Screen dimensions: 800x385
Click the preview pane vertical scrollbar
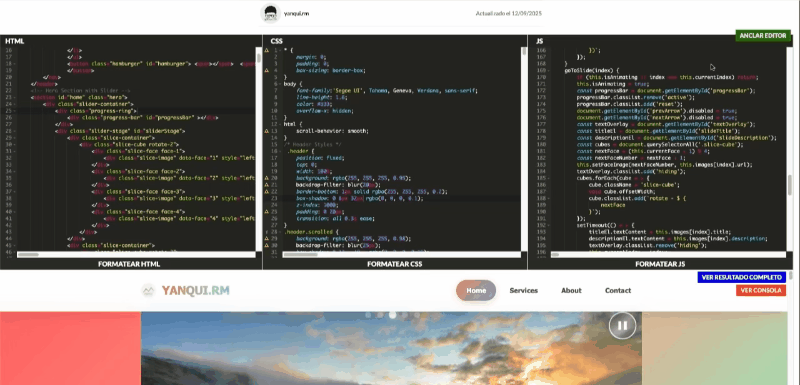(791, 327)
